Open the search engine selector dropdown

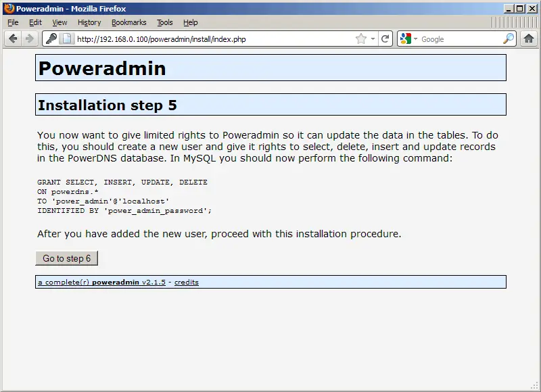415,39
